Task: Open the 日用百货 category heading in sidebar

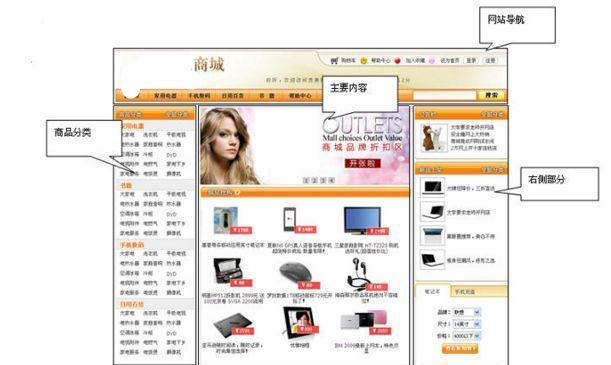Action: coord(132,305)
